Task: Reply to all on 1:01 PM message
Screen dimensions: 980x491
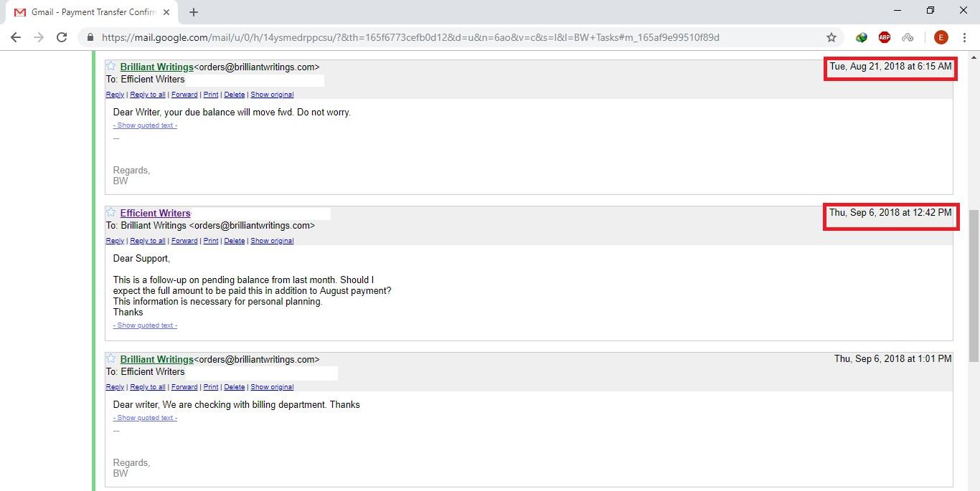Action: (x=148, y=387)
